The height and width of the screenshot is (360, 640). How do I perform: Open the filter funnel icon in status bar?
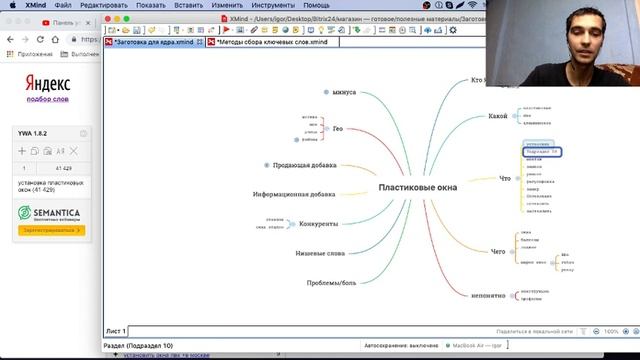(584, 331)
